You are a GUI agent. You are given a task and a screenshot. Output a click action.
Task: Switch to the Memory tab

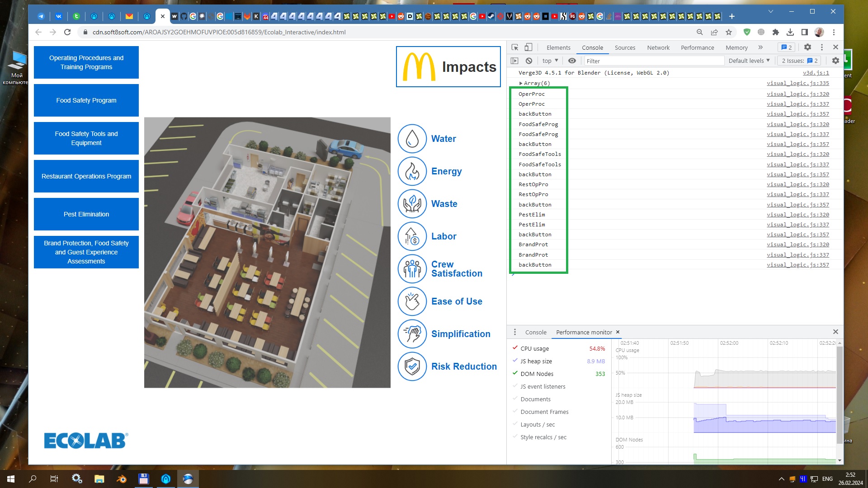(736, 47)
